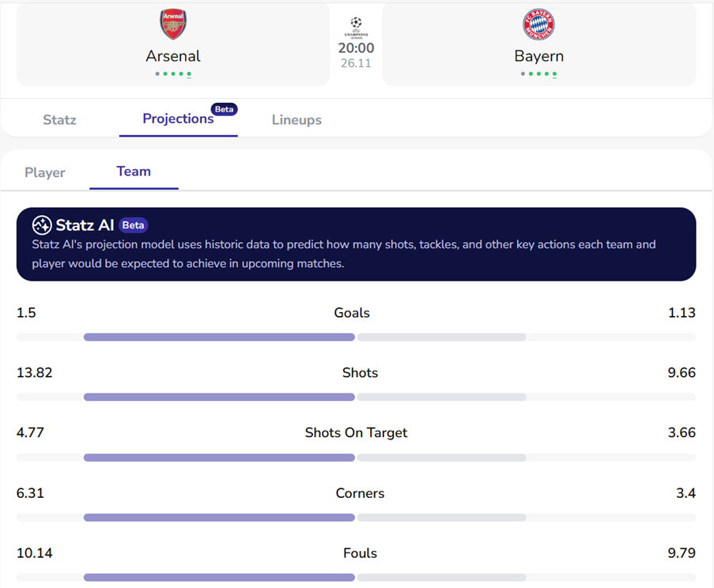Switch to the Statz tab
Image resolution: width=714 pixels, height=588 pixels.
coord(59,120)
